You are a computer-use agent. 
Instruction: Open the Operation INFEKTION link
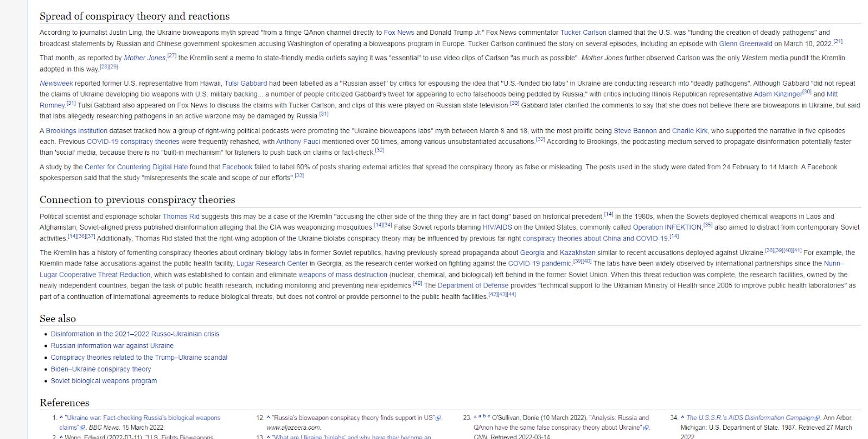[667, 227]
